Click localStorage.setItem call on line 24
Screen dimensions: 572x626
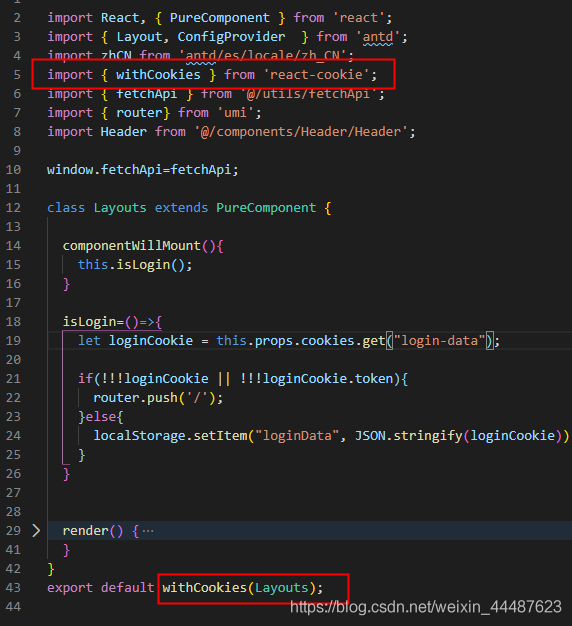tap(170, 436)
